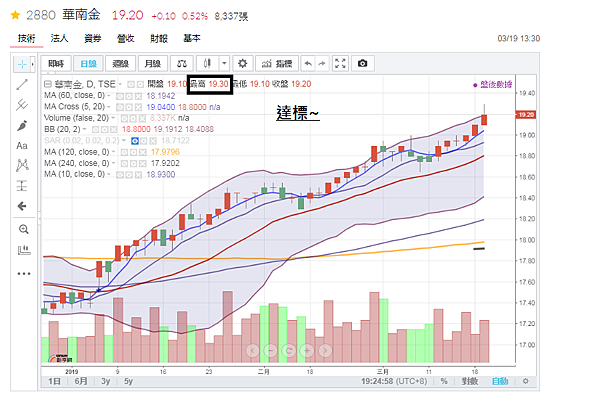The width and height of the screenshot is (600, 400).
Task: Click the undo arrow
Action: coord(308,64)
